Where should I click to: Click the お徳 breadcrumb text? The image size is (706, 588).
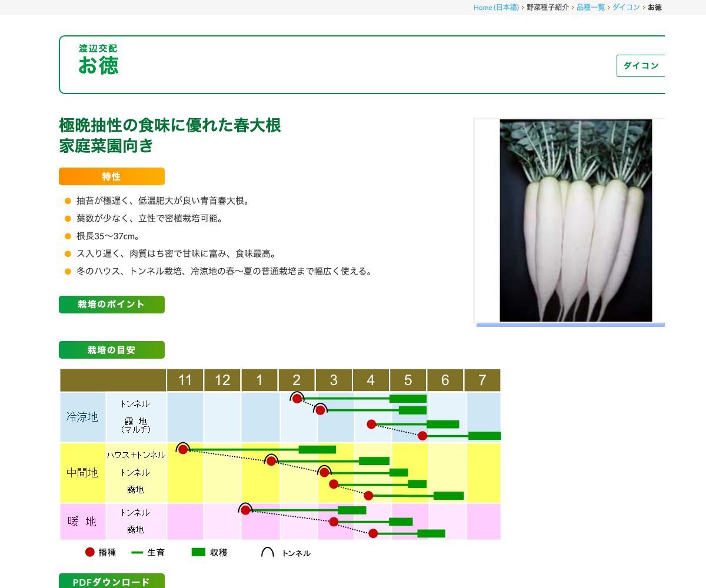click(654, 8)
